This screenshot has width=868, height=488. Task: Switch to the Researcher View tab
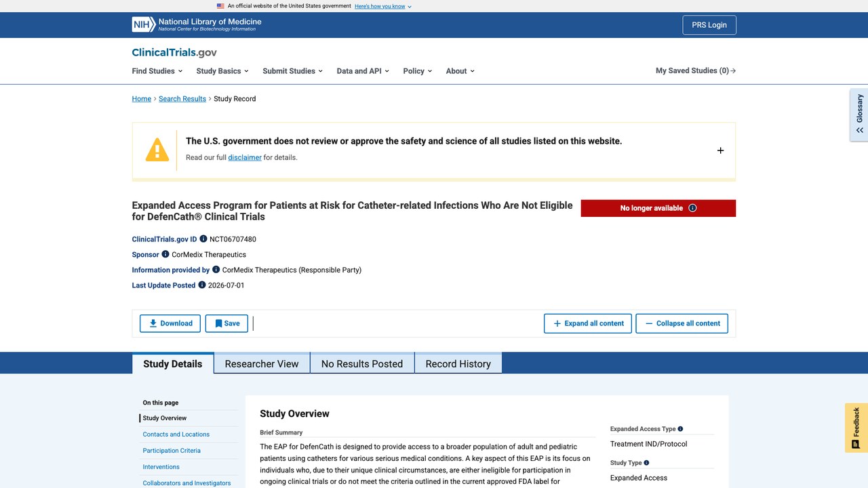(x=262, y=363)
